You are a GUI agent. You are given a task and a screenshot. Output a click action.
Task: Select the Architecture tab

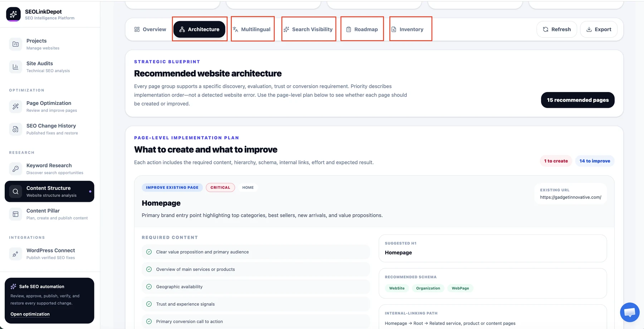tap(199, 29)
